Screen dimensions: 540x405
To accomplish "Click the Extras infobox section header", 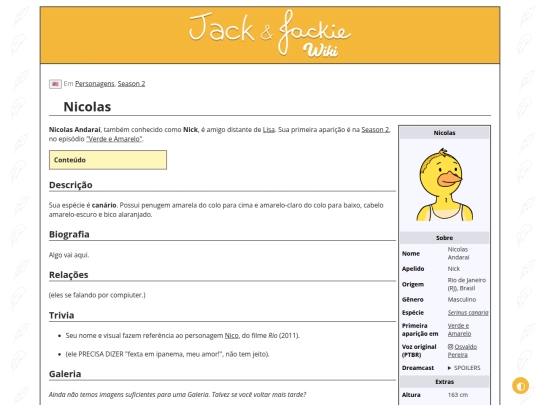I will pyautogui.click(x=444, y=382).
